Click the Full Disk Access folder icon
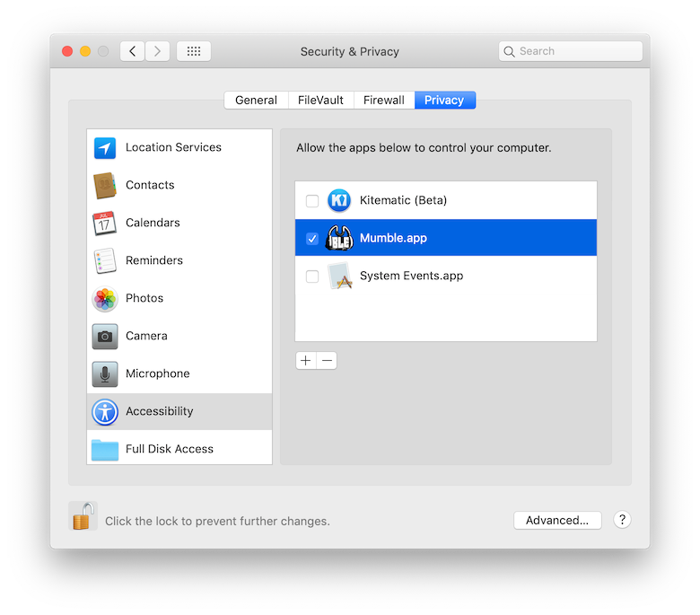 (x=105, y=450)
